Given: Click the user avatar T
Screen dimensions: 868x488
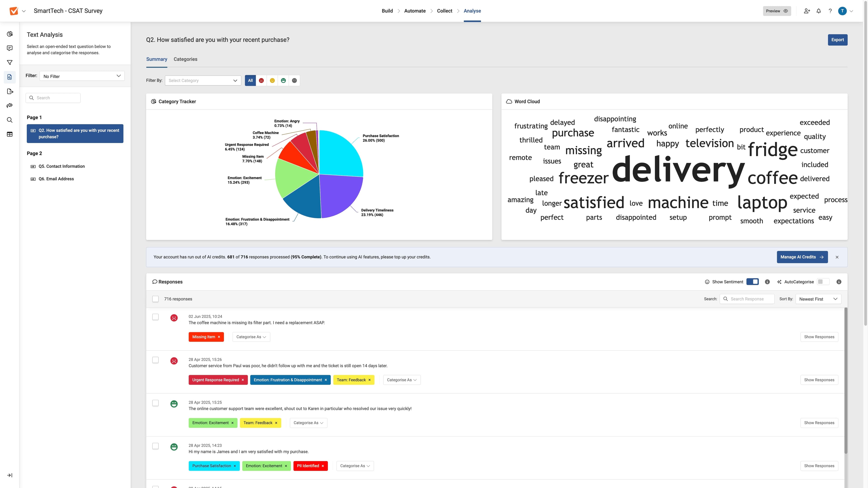Looking at the screenshot, I should pos(842,11).
